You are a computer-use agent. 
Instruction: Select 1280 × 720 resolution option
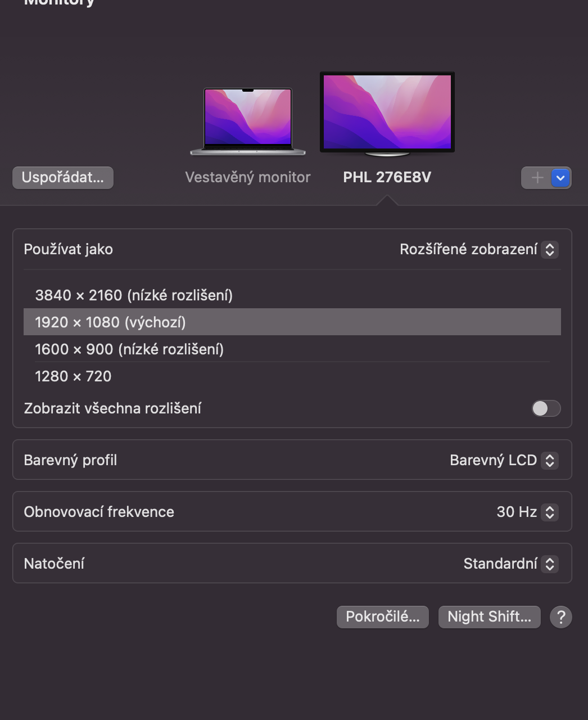point(73,376)
